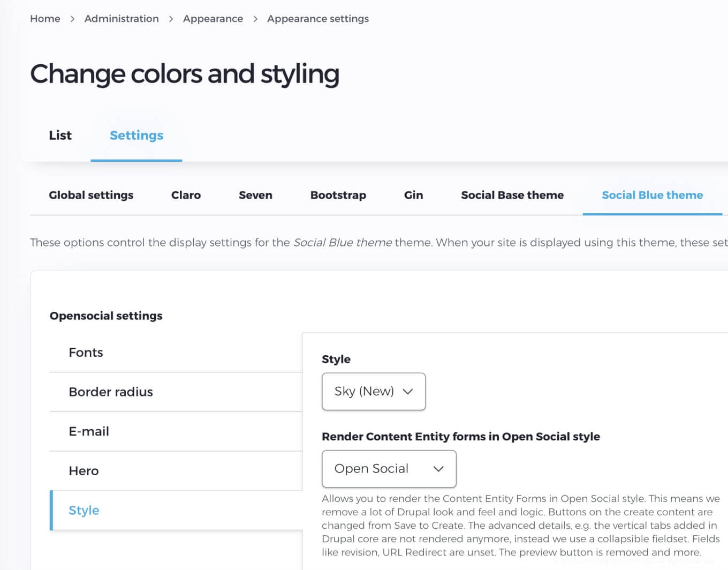Open the Open Social render style dropdown
728x570 pixels.
tap(389, 469)
